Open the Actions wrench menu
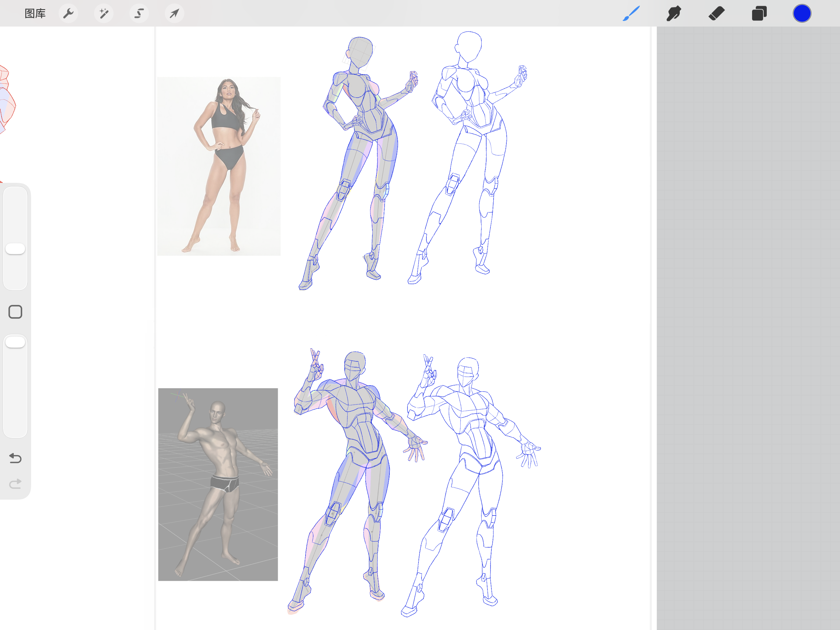The image size is (840, 630). tap(68, 14)
